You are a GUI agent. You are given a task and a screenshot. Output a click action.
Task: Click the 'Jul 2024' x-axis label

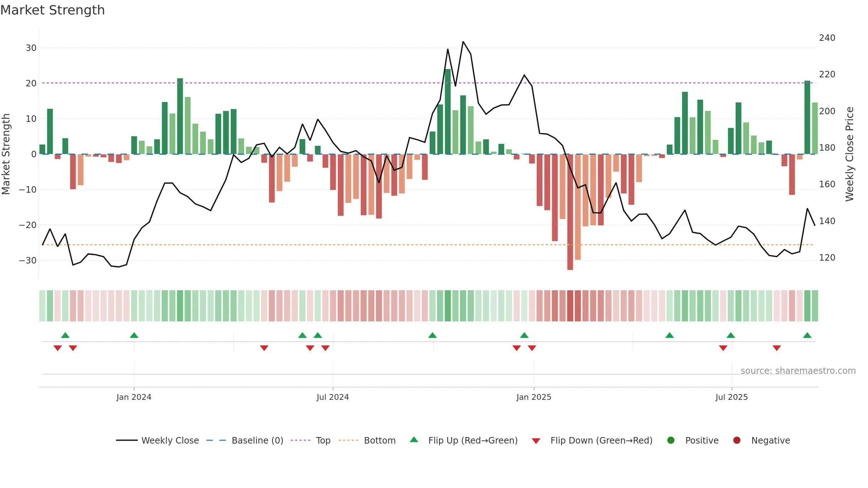tap(333, 397)
